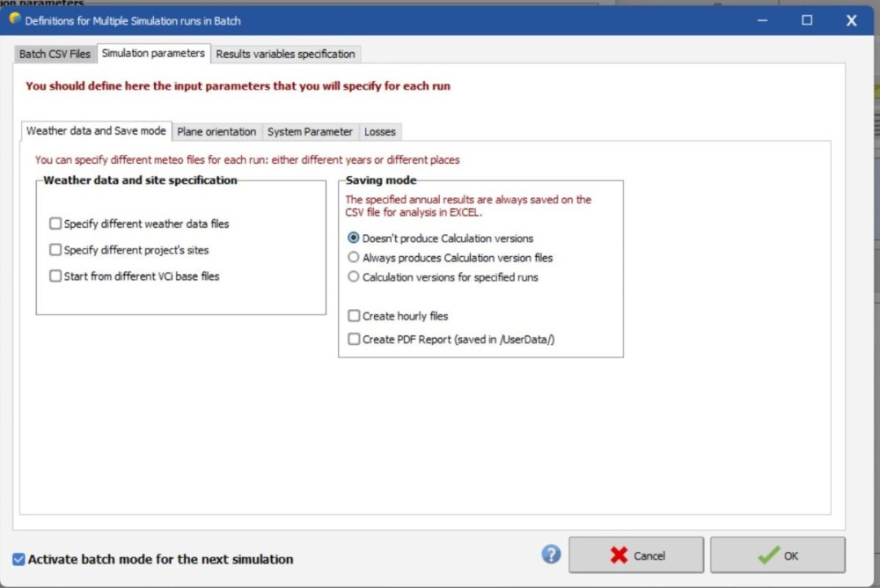
Task: Select "Always produces Calculation version files"
Action: click(x=353, y=258)
